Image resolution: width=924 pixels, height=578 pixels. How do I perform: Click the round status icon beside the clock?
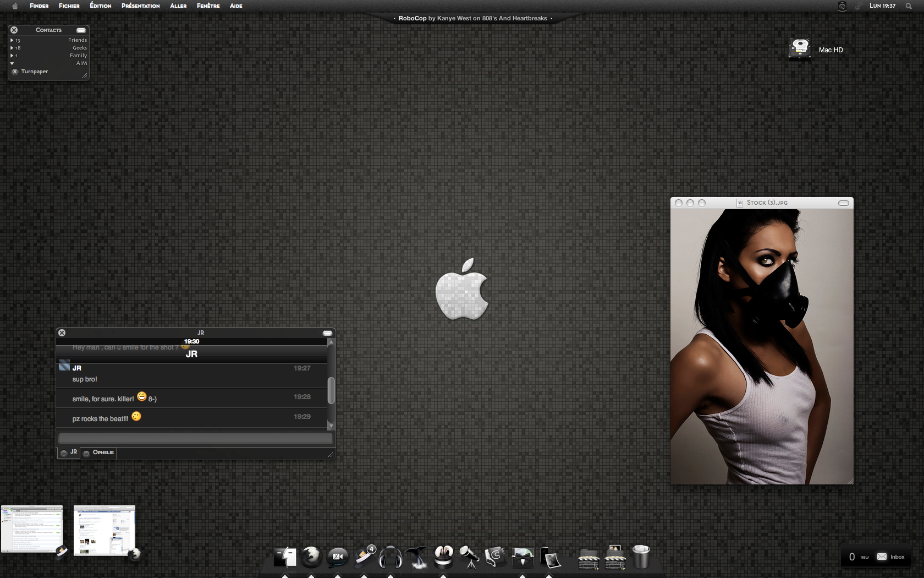point(842,6)
